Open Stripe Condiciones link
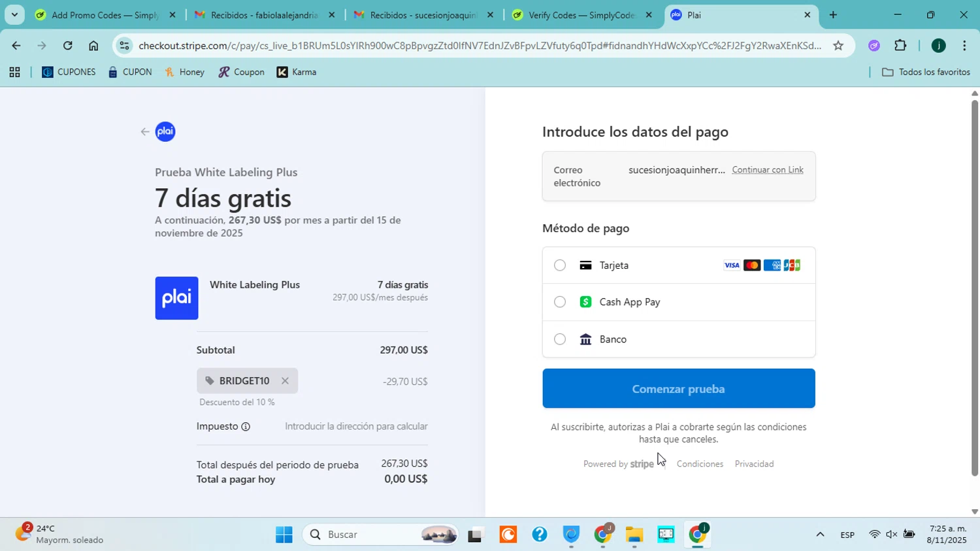The width and height of the screenshot is (980, 551). pyautogui.click(x=700, y=464)
